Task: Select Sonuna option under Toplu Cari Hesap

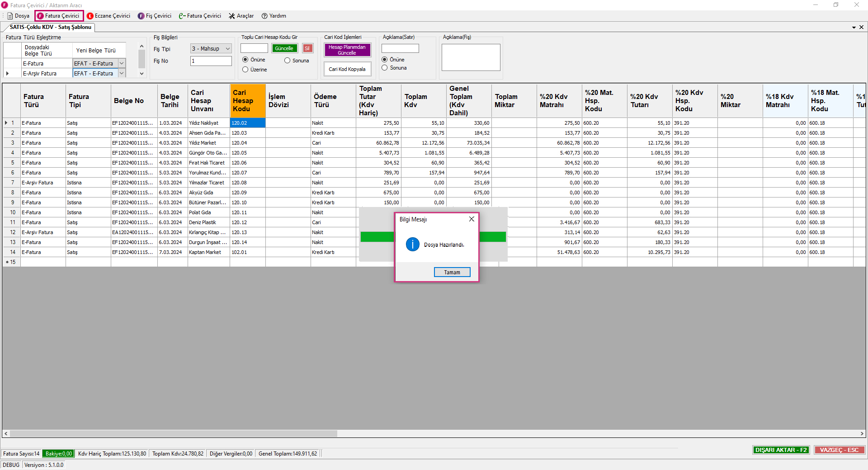Action: click(x=287, y=61)
